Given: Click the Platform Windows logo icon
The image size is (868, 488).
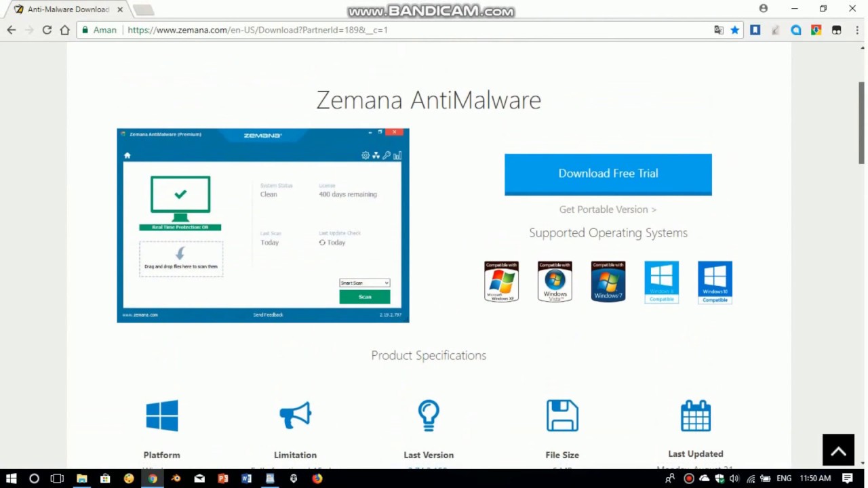Looking at the screenshot, I should pos(161,415).
